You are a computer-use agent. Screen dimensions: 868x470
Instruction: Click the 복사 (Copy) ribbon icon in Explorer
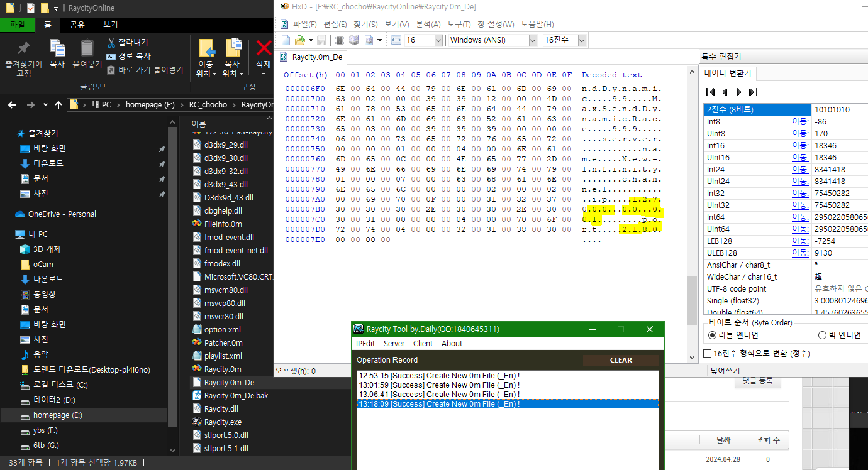pos(57,48)
